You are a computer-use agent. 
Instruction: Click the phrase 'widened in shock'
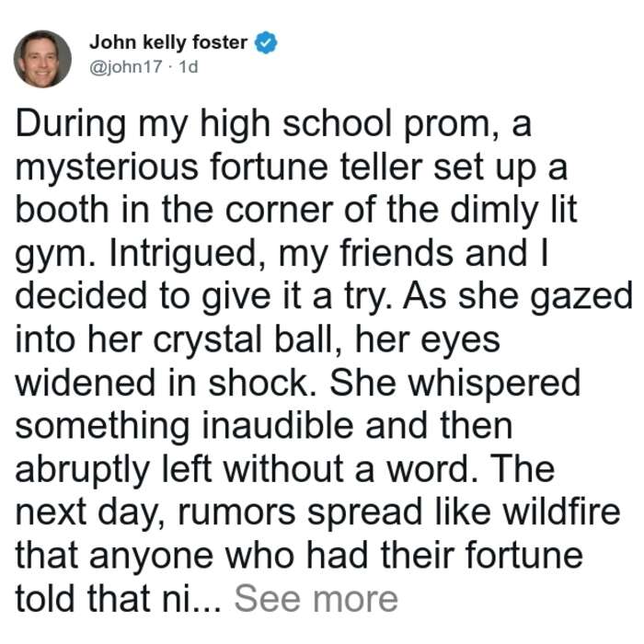(x=167, y=383)
